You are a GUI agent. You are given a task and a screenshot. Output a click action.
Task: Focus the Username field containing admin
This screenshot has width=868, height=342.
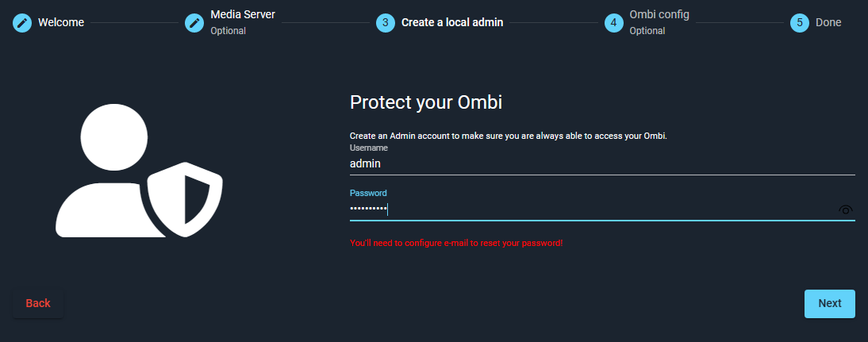tap(601, 163)
